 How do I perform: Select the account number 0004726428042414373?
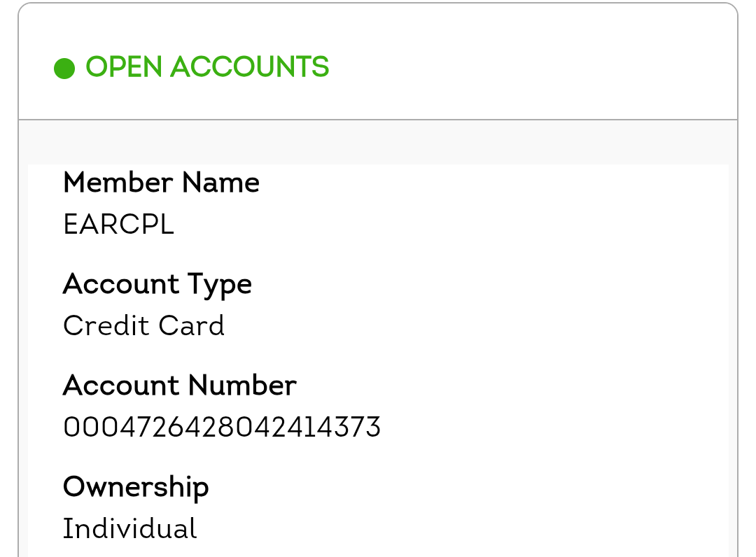point(222,427)
